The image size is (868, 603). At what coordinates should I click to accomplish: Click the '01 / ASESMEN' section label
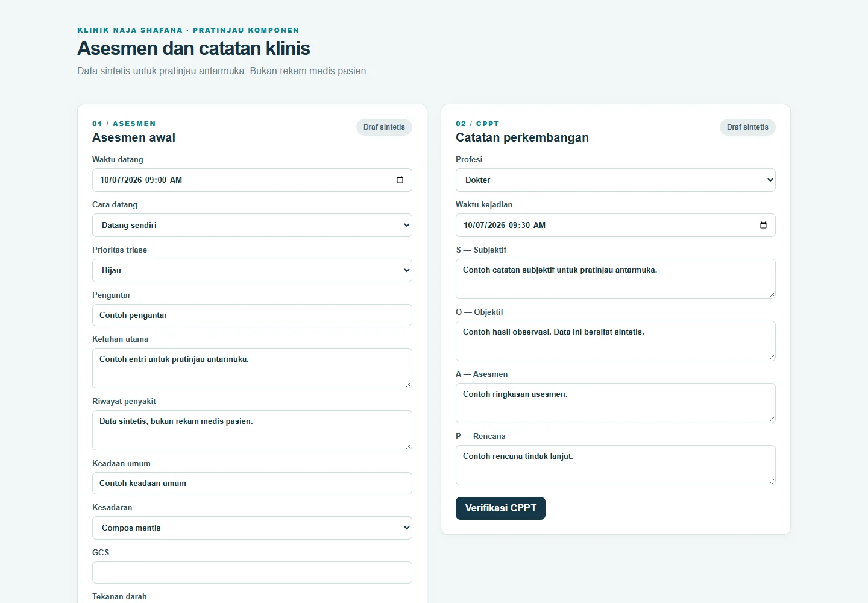124,124
